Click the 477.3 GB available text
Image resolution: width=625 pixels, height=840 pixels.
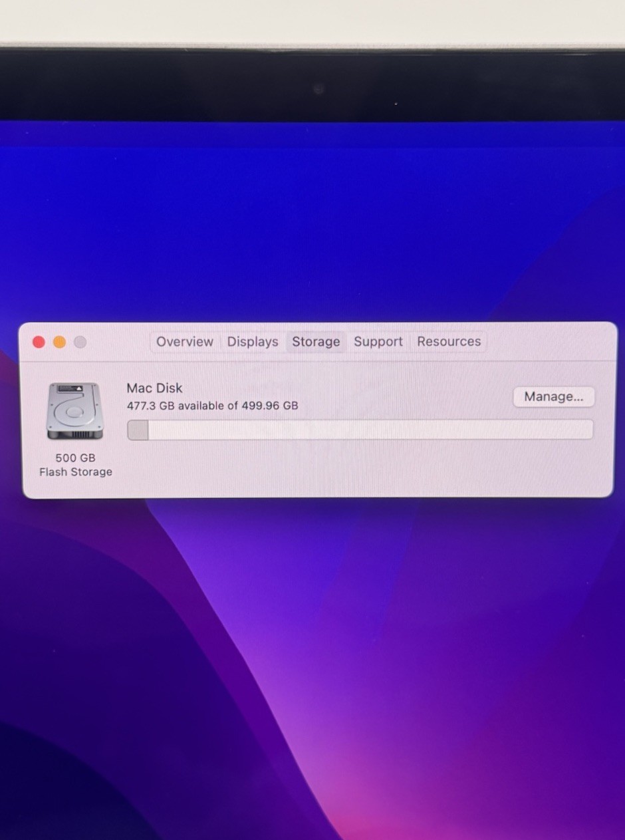tap(212, 406)
